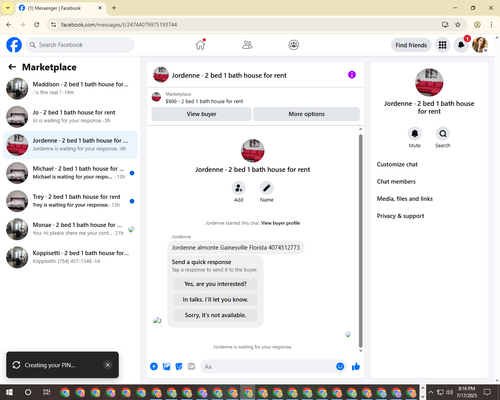This screenshot has height=400, width=500.
Task: Open more actions plus icon
Action: [x=154, y=366]
